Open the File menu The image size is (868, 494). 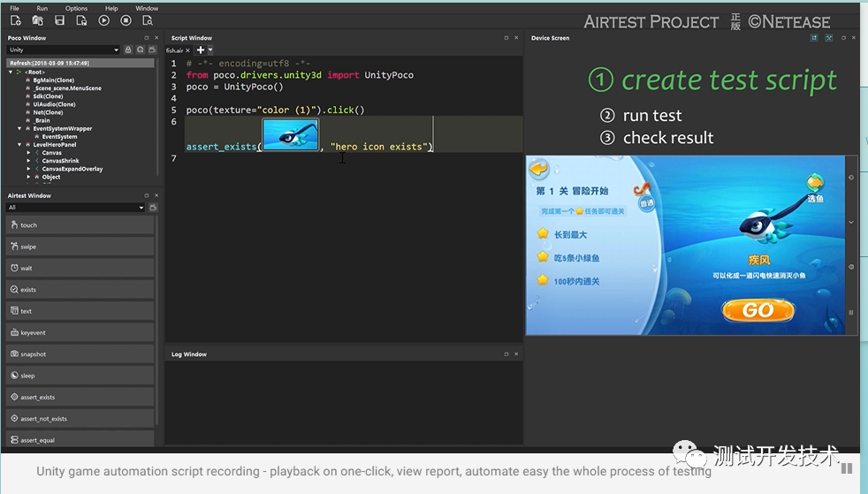coord(15,8)
